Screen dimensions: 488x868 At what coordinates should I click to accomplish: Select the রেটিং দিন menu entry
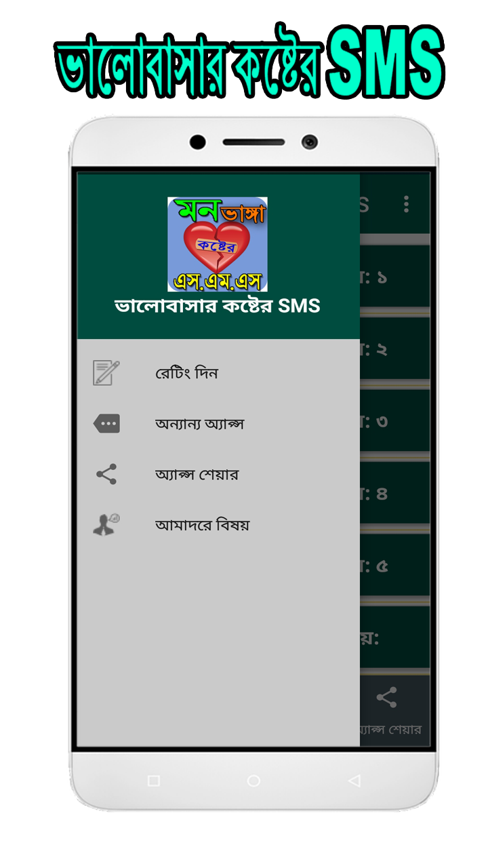(x=218, y=373)
